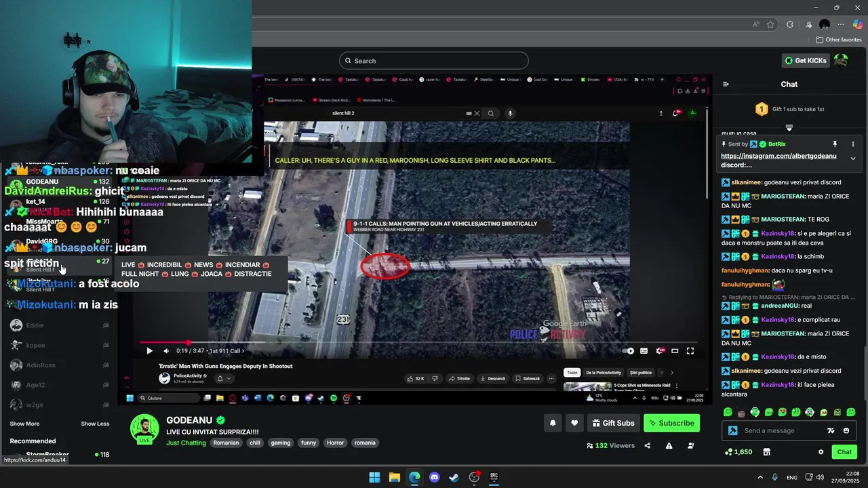Open the instagram.com/albertgodeanu link
Image resolution: width=868 pixels, height=488 pixels.
778,156
